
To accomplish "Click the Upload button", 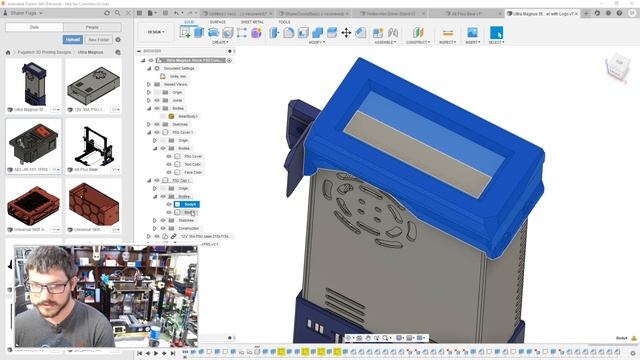I will [73, 40].
